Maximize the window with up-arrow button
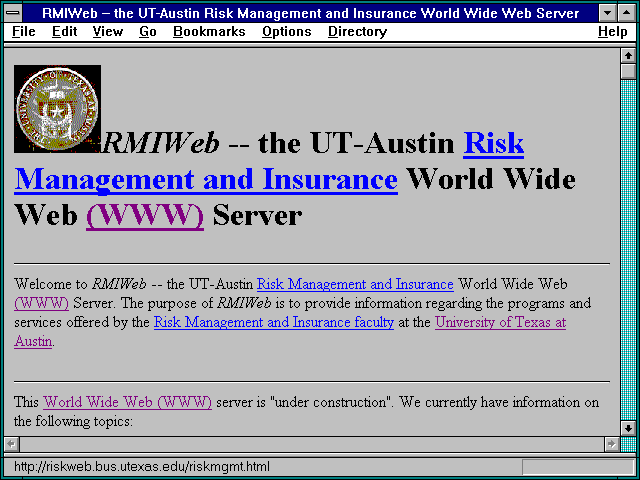Screen dimensions: 640x480 627,13
